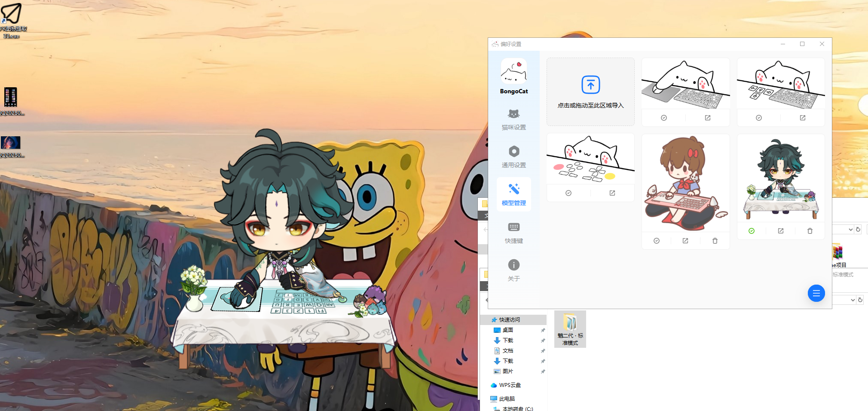The image size is (868, 411).
Task: Click the gamepad cat model thumbnail
Action: 590,159
